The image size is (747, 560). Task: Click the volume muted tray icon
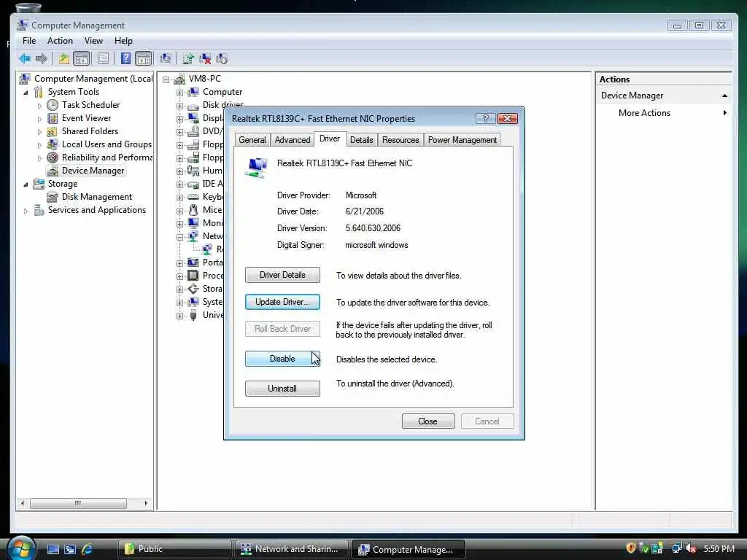691,548
